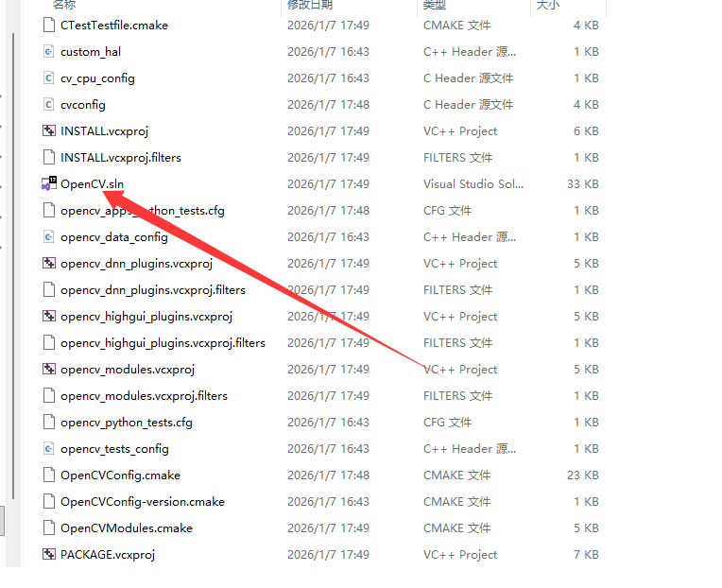
Task: Click the opencv_data_config header icon
Action: click(49, 236)
